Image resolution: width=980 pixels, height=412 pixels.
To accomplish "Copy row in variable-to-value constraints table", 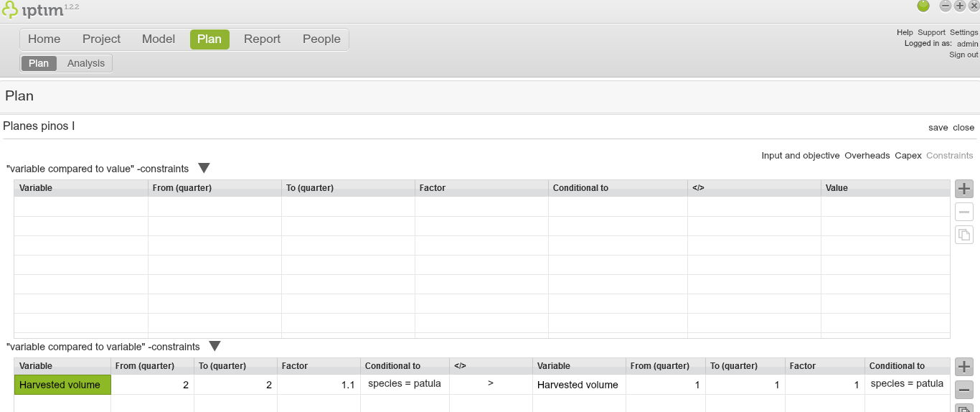I will (x=964, y=234).
